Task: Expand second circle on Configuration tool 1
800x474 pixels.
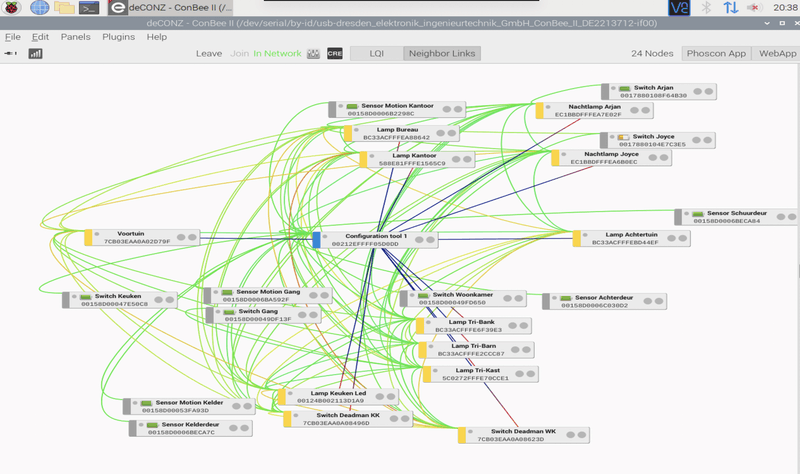Action: (430, 240)
